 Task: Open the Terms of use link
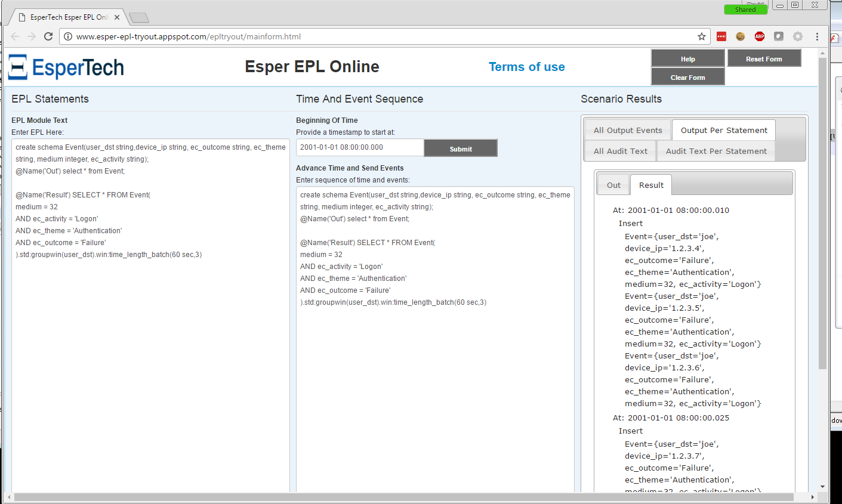point(526,67)
